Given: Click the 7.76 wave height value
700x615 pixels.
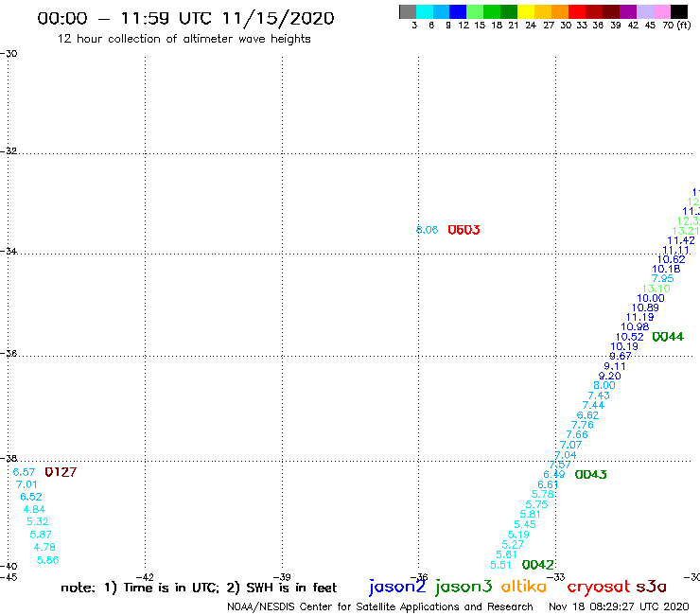Looking at the screenshot, I should tap(583, 425).
